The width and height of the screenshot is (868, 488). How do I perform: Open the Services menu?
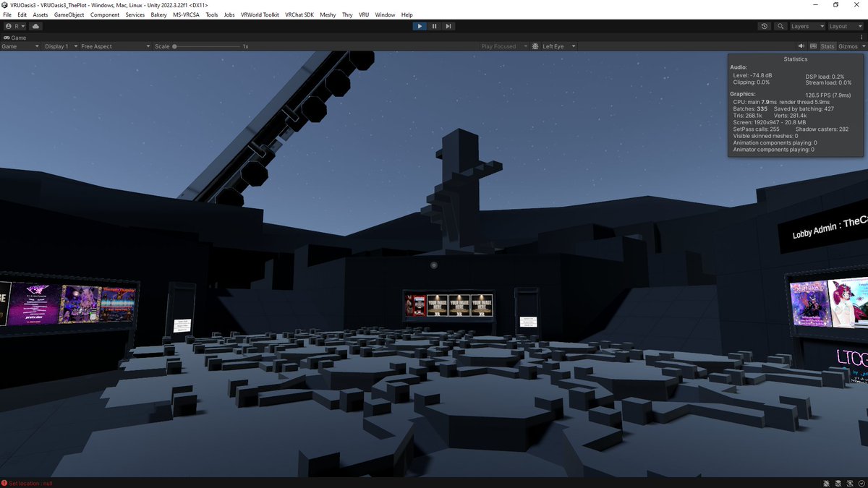coord(135,14)
